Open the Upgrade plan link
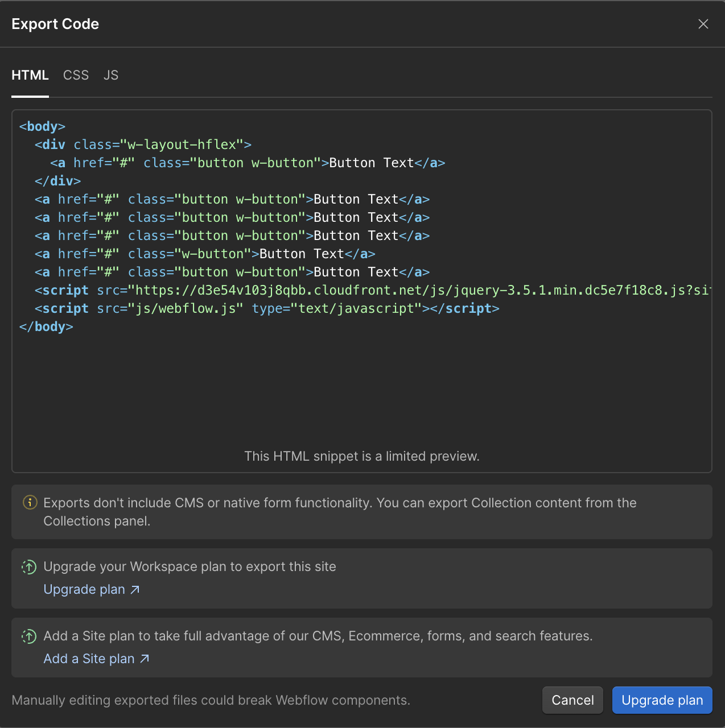This screenshot has width=725, height=728. click(x=84, y=589)
